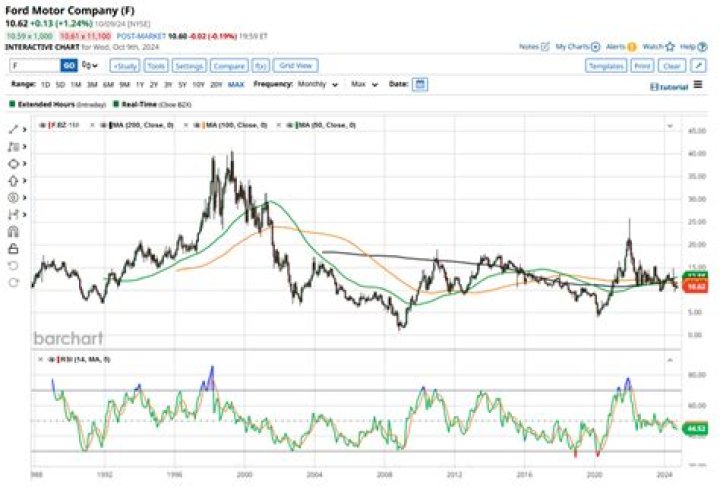Expand the line tool options arrow
Screen dimensions: 720x489
pos(24,130)
